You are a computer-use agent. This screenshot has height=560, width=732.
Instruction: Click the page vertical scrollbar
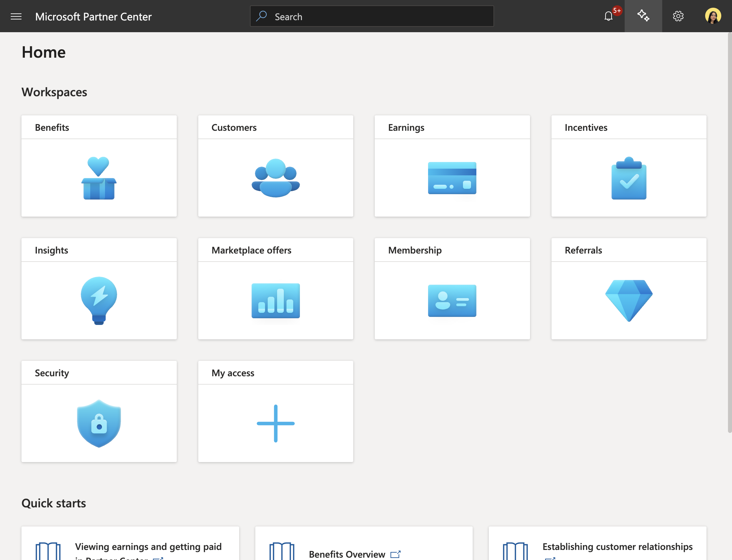tap(730, 232)
